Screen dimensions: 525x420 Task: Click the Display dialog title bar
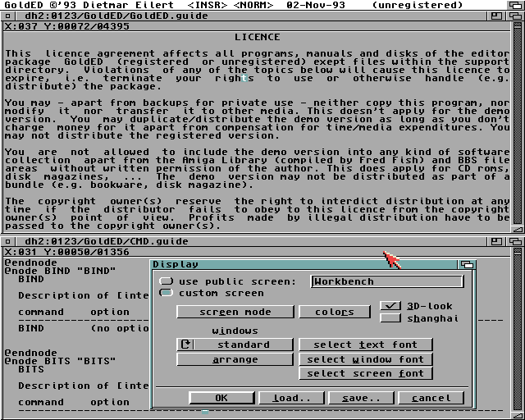click(x=304, y=265)
